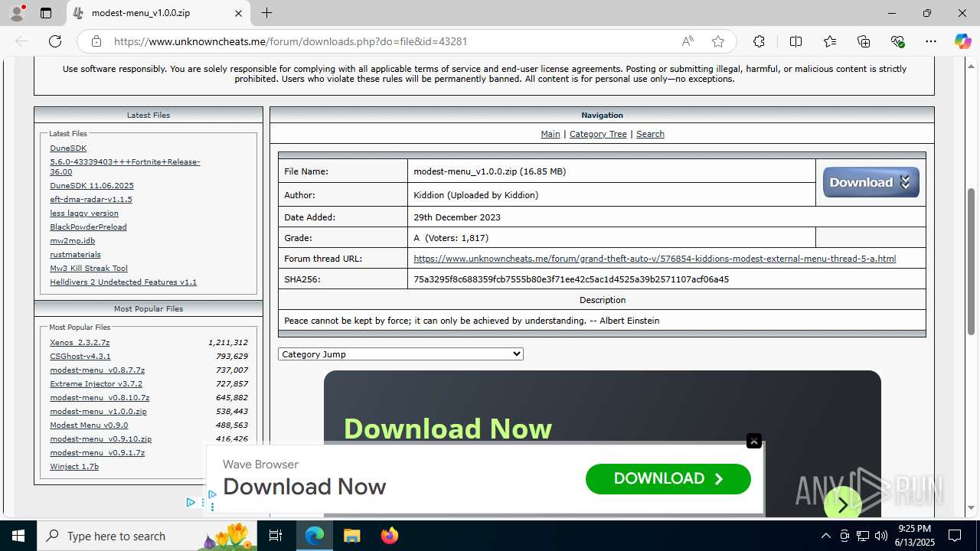Open Winject 1.7b link

[x=74, y=466]
